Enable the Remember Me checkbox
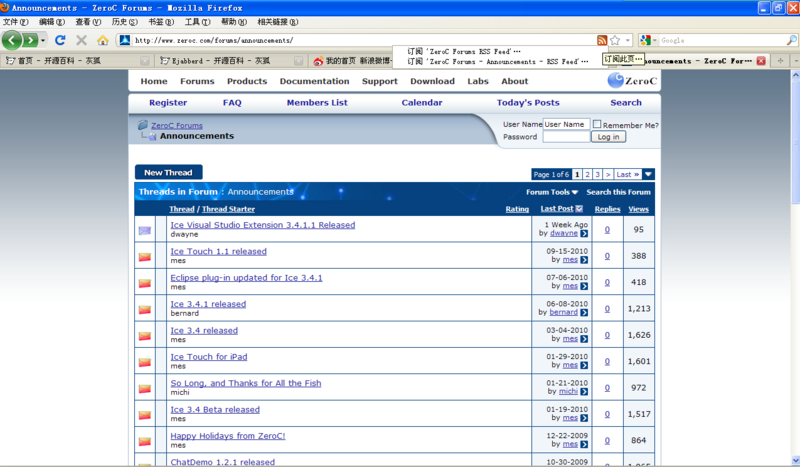Screen dimensions: 800x467 597,125
